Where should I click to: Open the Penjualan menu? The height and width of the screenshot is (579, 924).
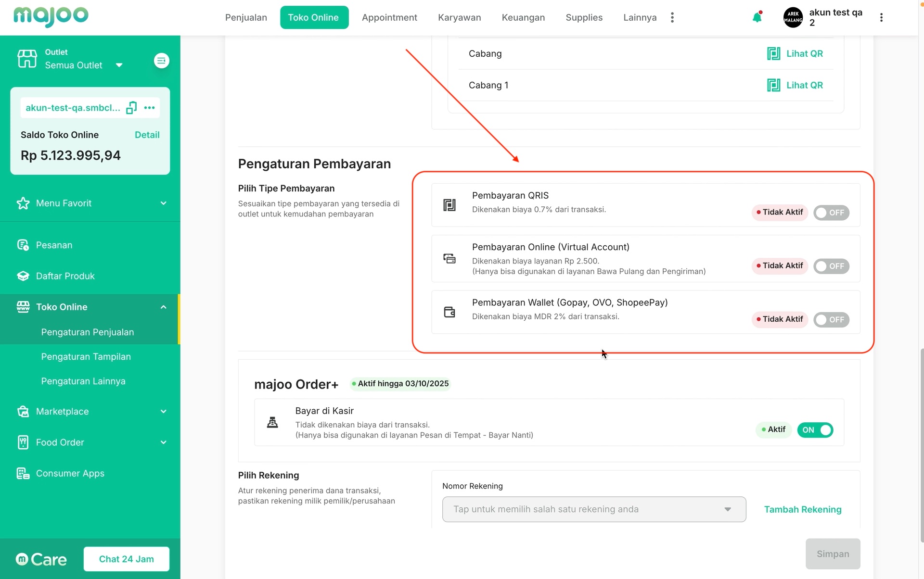(x=246, y=17)
